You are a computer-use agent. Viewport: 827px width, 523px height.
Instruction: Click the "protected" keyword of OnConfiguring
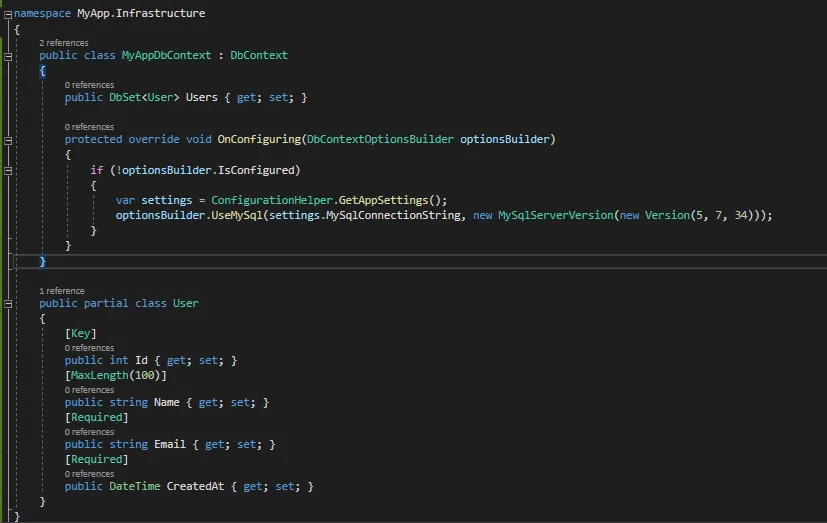point(93,139)
